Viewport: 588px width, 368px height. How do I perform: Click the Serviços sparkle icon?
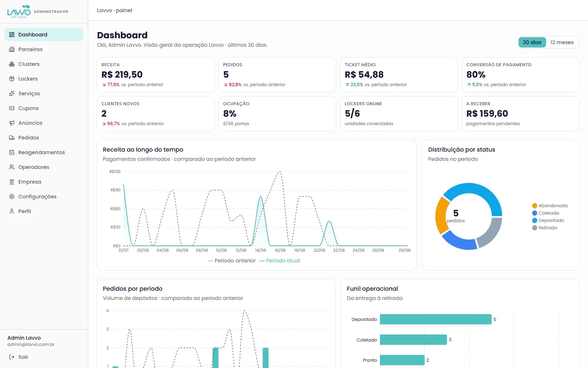pos(12,93)
